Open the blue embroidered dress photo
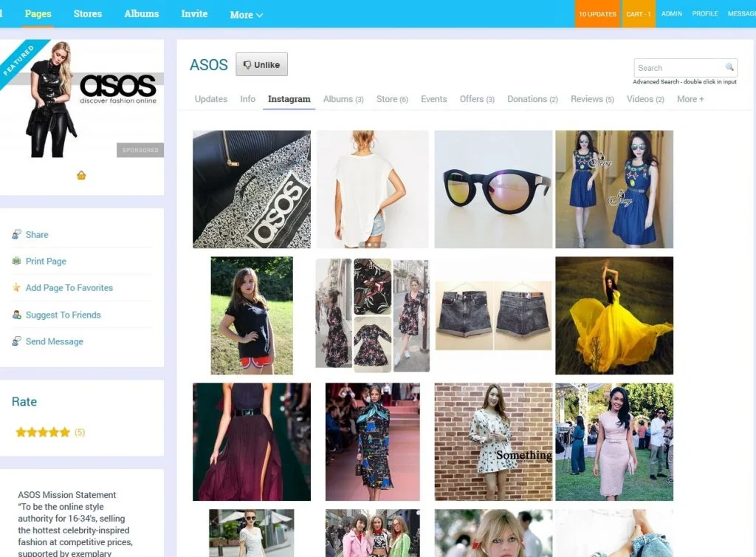This screenshot has width=756, height=557. 614,189
